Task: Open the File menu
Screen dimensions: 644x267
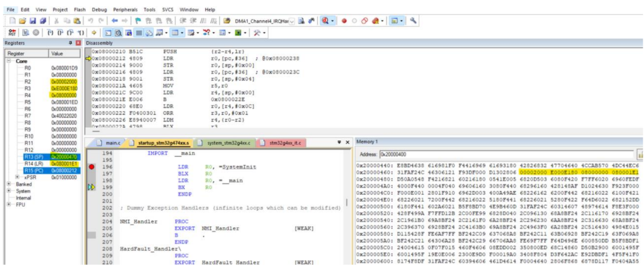Action: (x=11, y=9)
